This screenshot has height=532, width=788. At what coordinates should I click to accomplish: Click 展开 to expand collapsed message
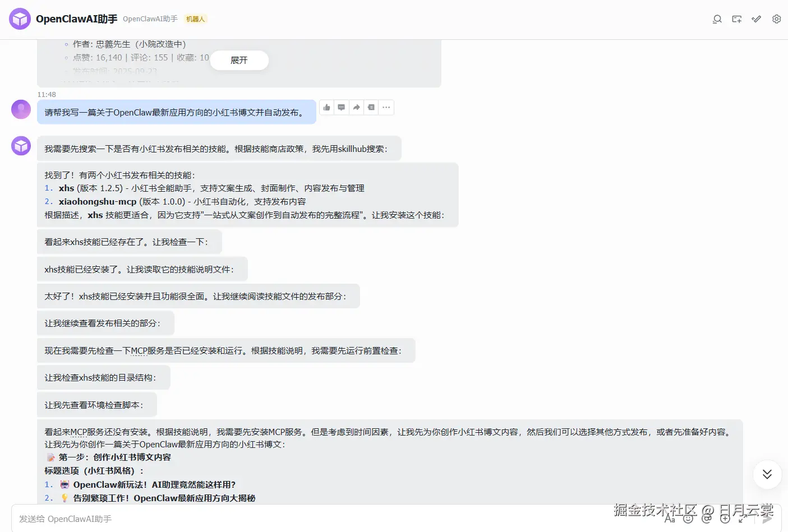pyautogui.click(x=239, y=60)
